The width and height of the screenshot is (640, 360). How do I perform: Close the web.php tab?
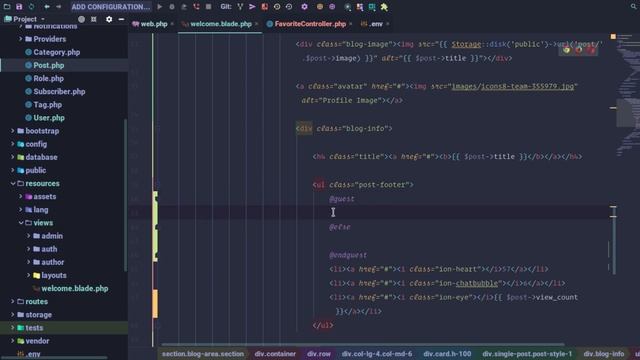tap(172, 24)
